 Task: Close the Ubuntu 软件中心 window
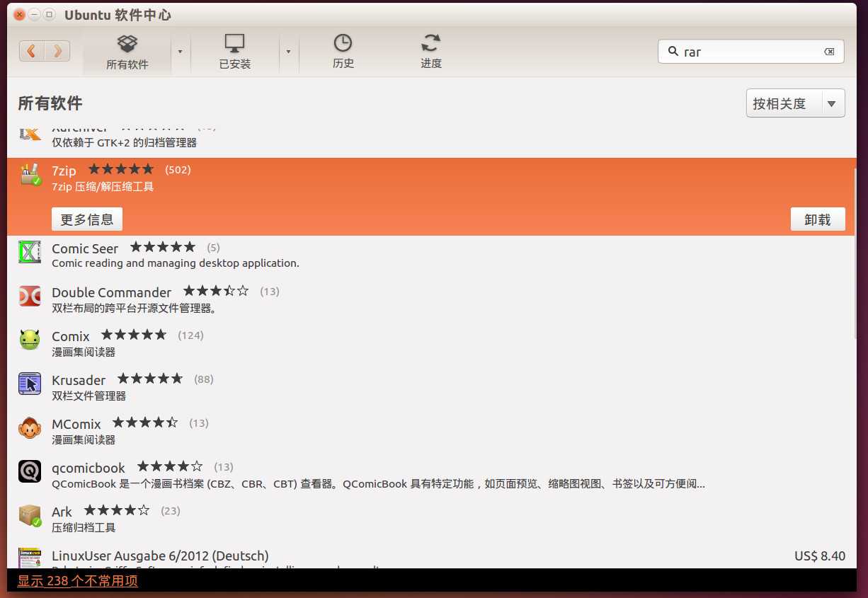point(19,14)
